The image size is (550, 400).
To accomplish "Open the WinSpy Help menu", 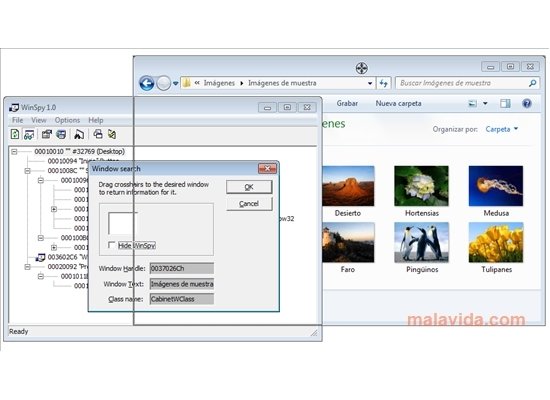I will coord(95,120).
